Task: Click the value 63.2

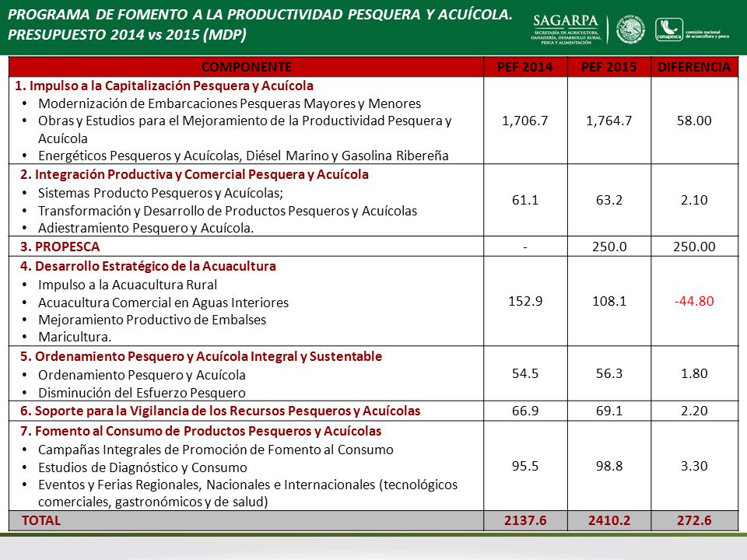Action: tap(608, 200)
